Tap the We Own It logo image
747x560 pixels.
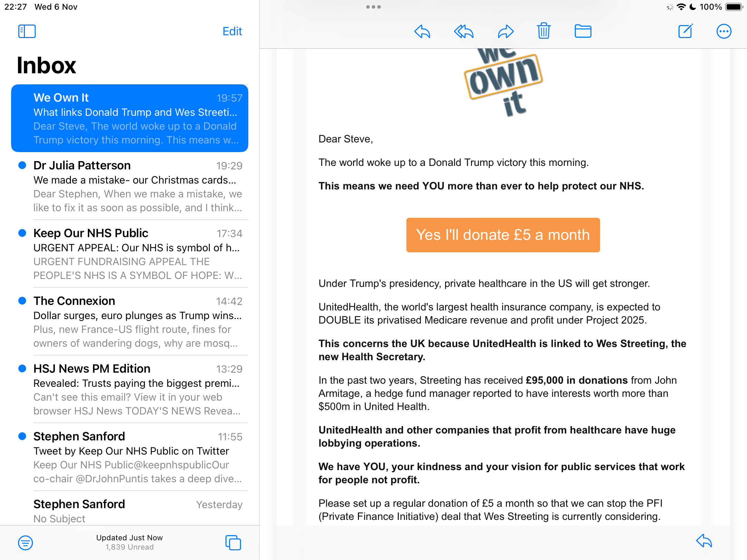(504, 82)
